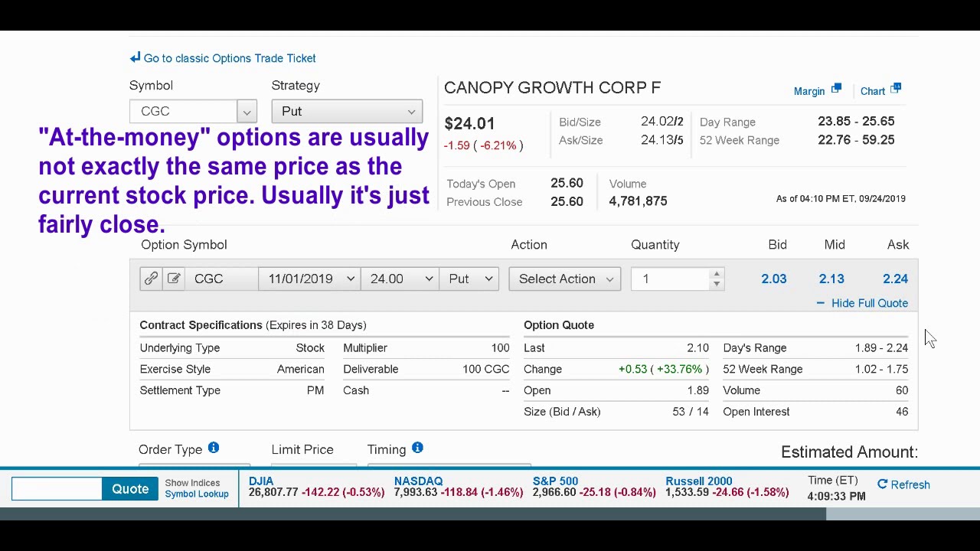Click the Bid price 2.03
This screenshot has height=551, width=980.
pyautogui.click(x=774, y=279)
